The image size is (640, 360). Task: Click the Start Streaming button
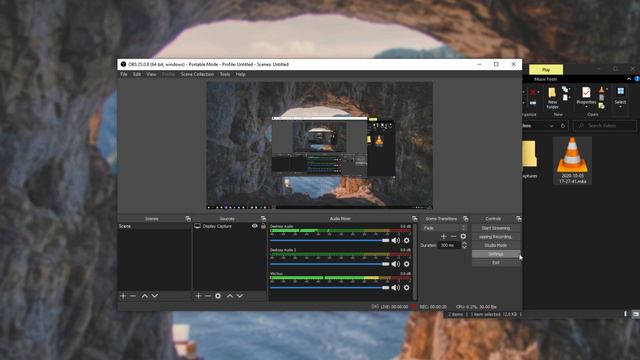click(x=496, y=228)
